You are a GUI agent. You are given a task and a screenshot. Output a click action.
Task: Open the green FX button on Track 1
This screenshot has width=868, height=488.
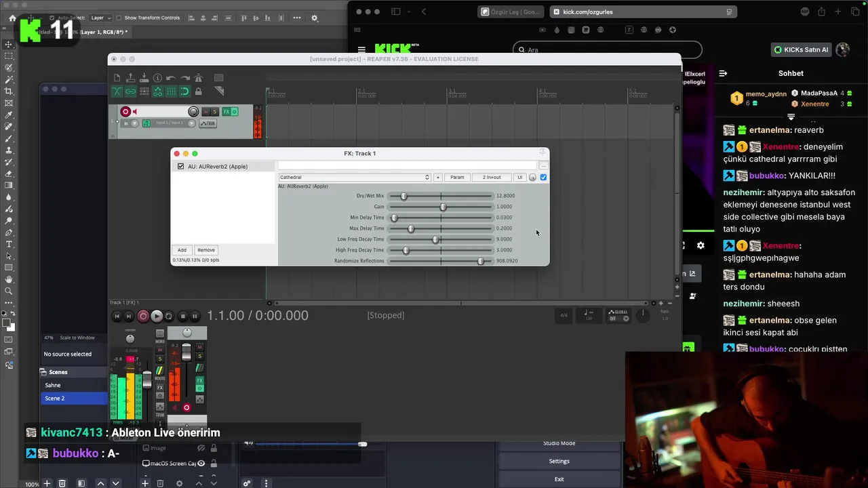226,112
